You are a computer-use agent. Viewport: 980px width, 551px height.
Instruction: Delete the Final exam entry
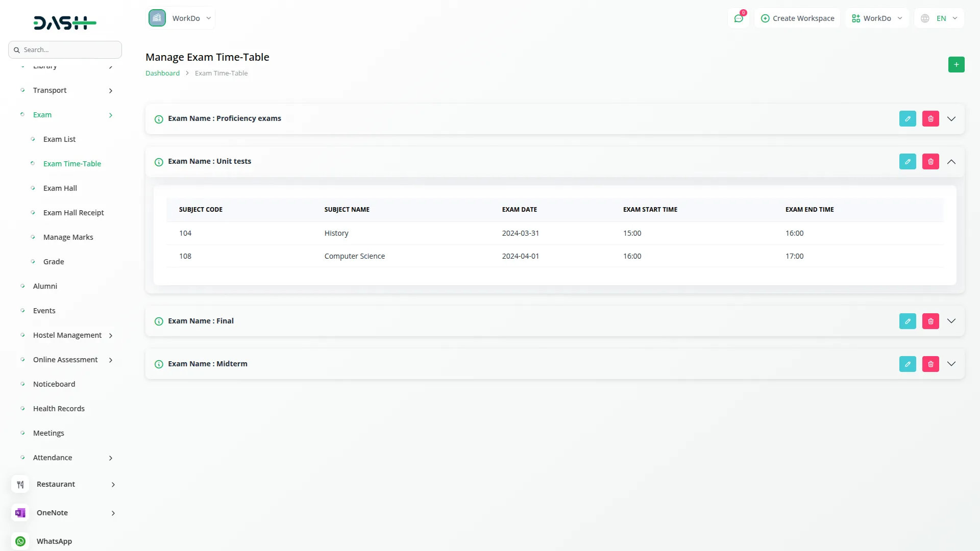[x=930, y=321]
